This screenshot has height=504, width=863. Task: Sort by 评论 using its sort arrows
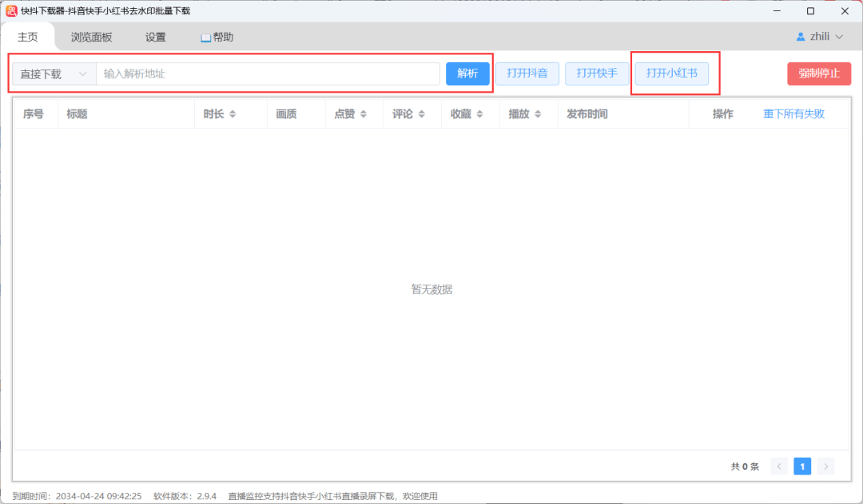tap(422, 114)
